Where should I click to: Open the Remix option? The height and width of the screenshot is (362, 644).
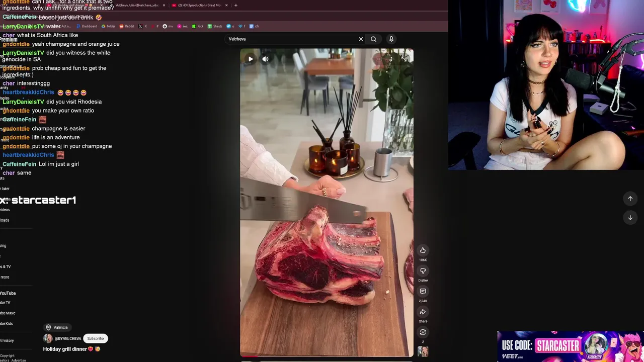pyautogui.click(x=423, y=332)
